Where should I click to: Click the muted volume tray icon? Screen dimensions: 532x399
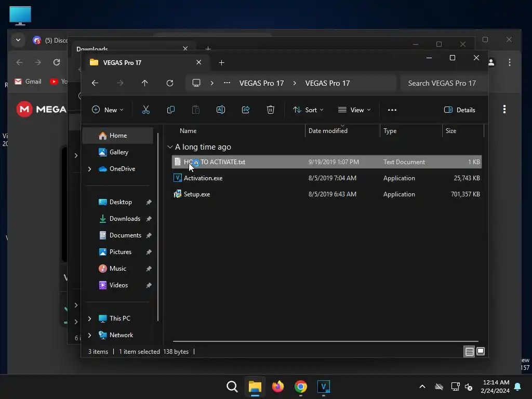pyautogui.click(x=469, y=387)
